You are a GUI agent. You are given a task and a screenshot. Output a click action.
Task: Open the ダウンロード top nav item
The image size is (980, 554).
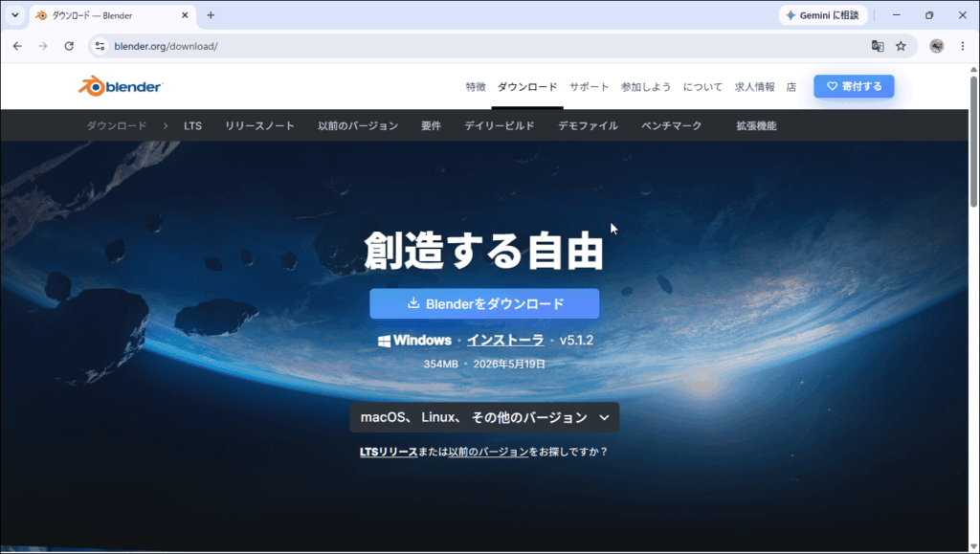tap(527, 87)
